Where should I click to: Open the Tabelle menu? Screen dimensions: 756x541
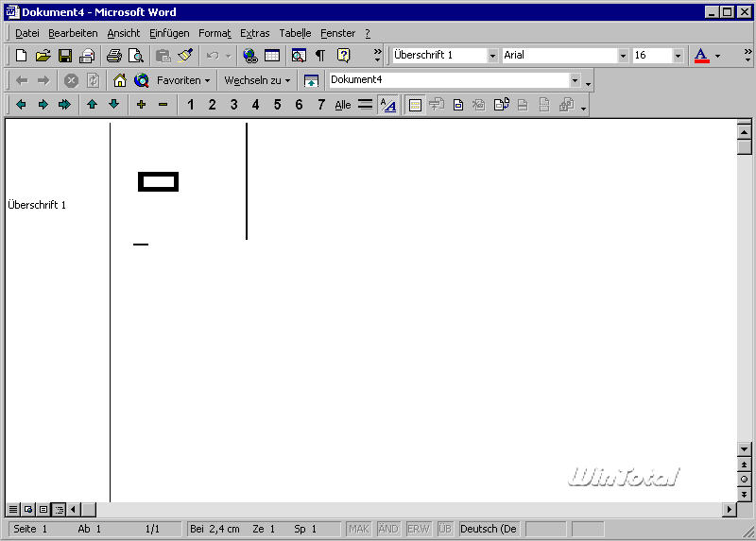295,33
